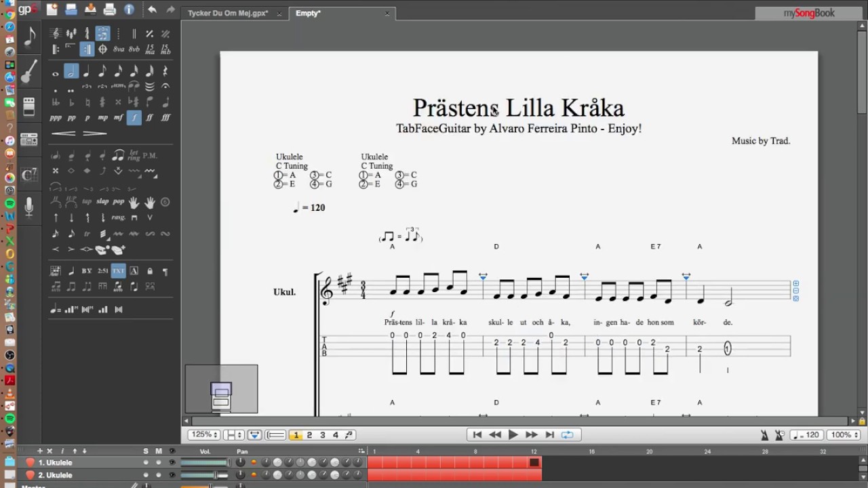Screen dimensions: 868x488
Task: Toggle the repeat close barline
Action: click(87, 49)
